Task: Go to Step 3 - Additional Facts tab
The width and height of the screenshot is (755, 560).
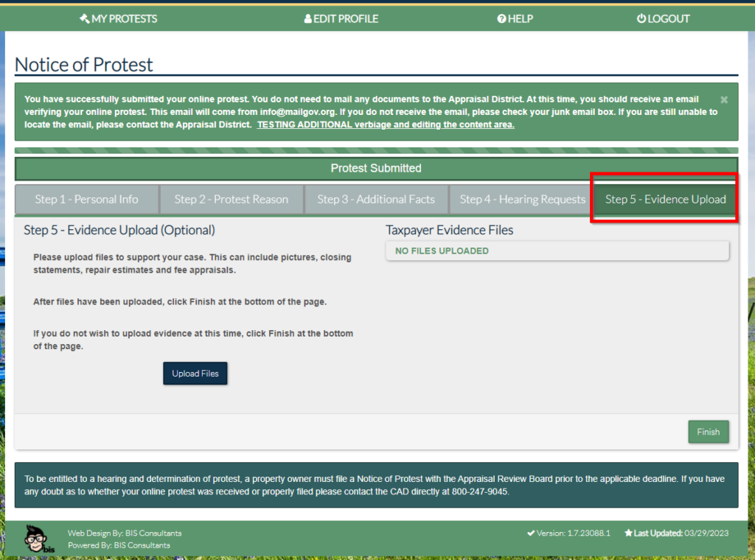Action: [x=376, y=199]
